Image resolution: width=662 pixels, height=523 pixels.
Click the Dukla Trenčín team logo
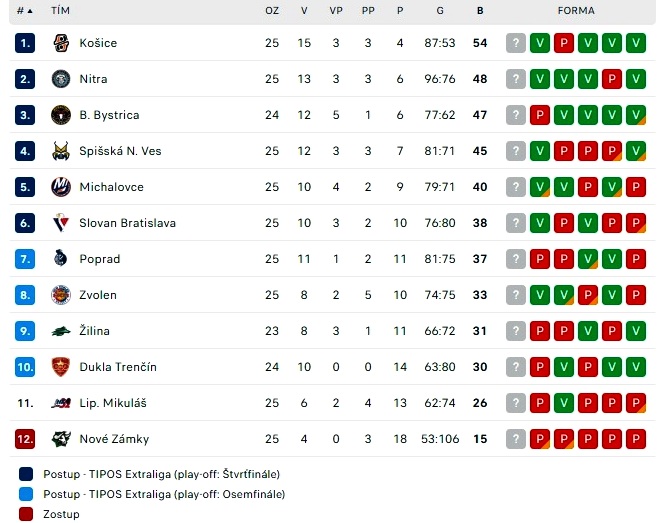pos(61,367)
